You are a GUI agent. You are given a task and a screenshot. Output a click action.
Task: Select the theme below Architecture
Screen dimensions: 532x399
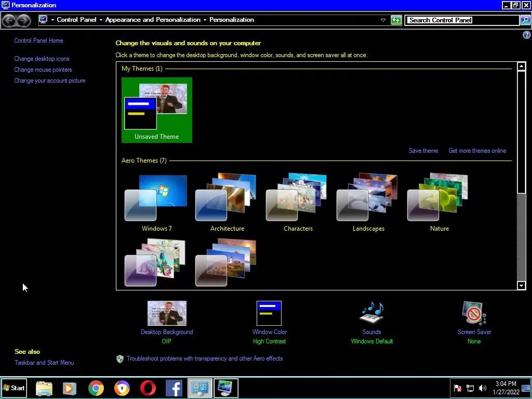225,263
